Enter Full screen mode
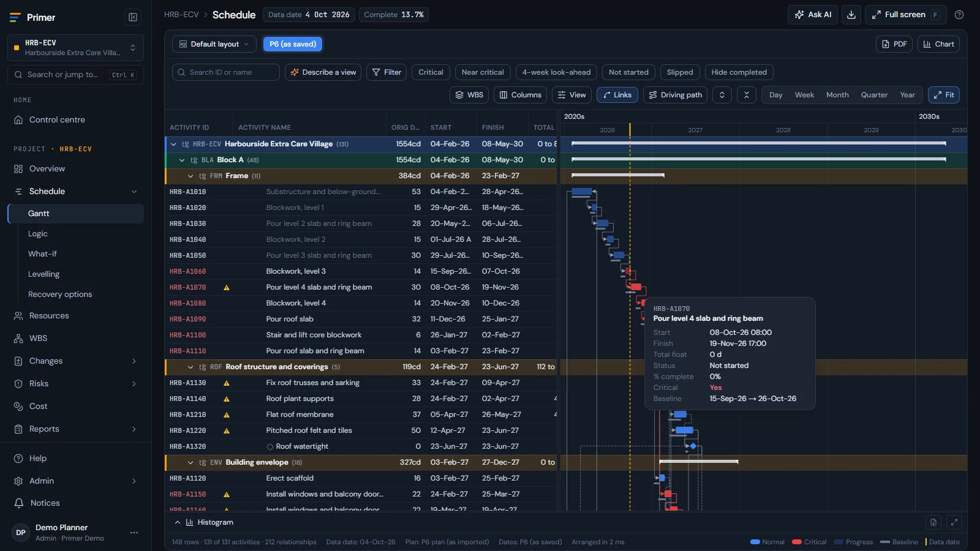 pos(905,15)
